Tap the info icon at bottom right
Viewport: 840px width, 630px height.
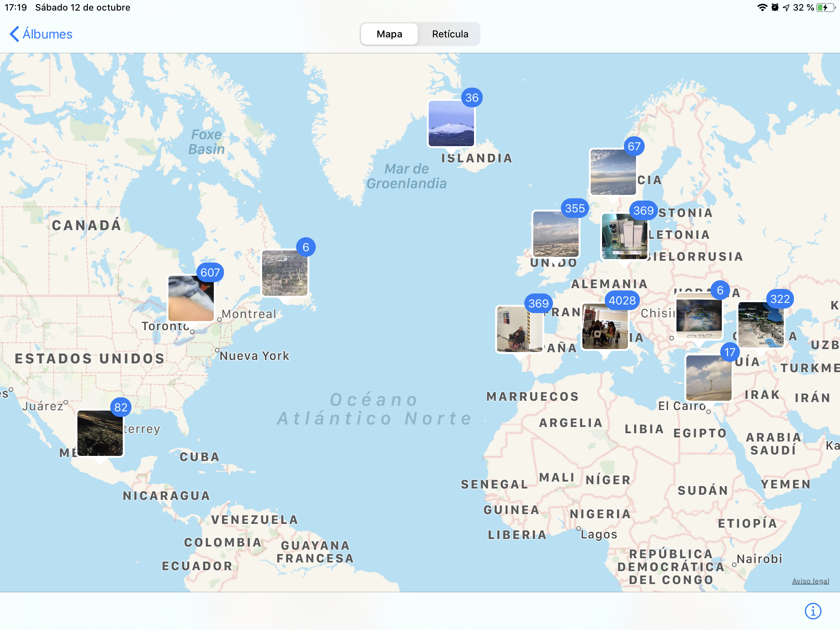pyautogui.click(x=813, y=611)
